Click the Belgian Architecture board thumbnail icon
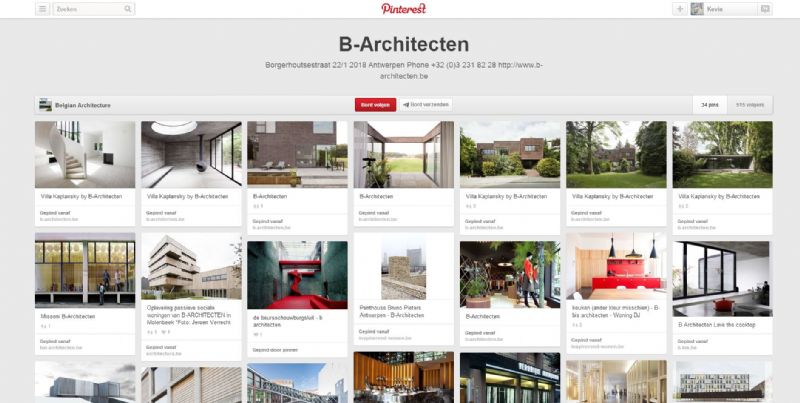The image size is (800, 403). (45, 104)
